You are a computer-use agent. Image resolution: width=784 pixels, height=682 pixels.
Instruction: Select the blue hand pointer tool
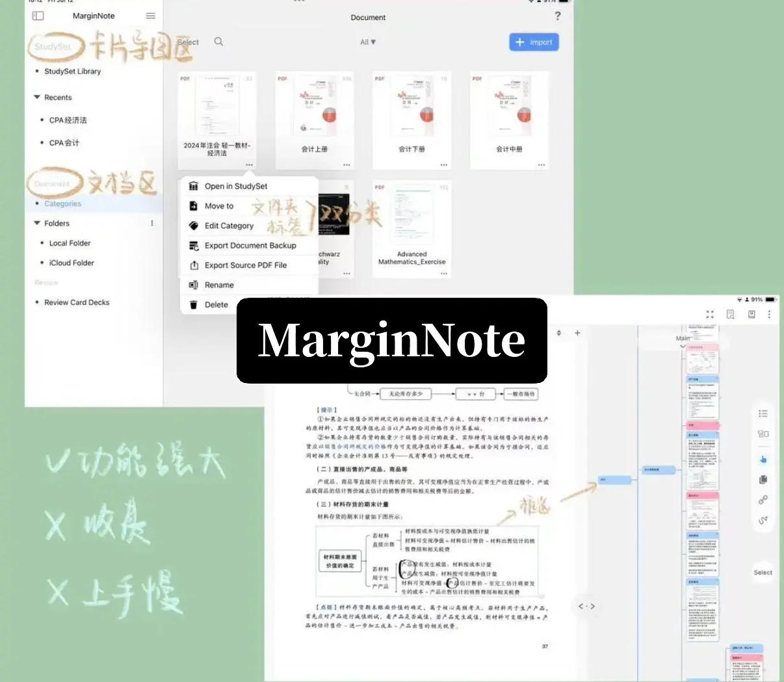point(763,459)
